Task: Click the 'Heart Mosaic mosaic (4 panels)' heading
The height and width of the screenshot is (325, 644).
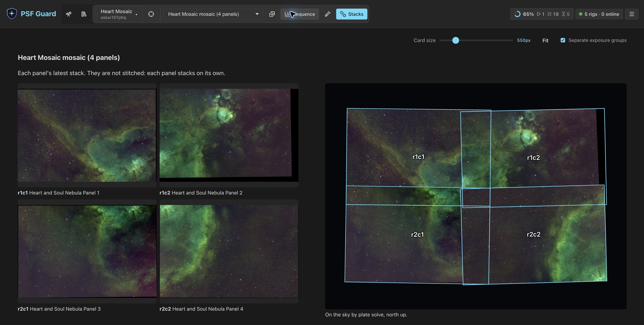Action: [69, 57]
